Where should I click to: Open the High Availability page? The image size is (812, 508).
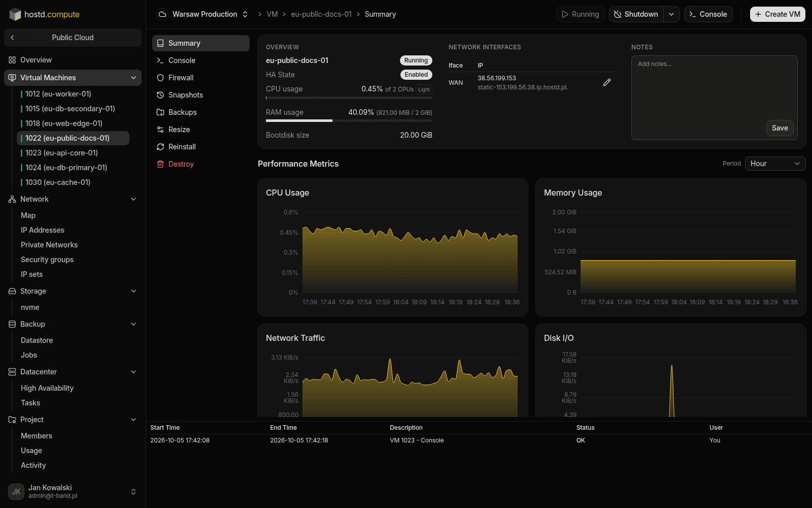[47, 388]
